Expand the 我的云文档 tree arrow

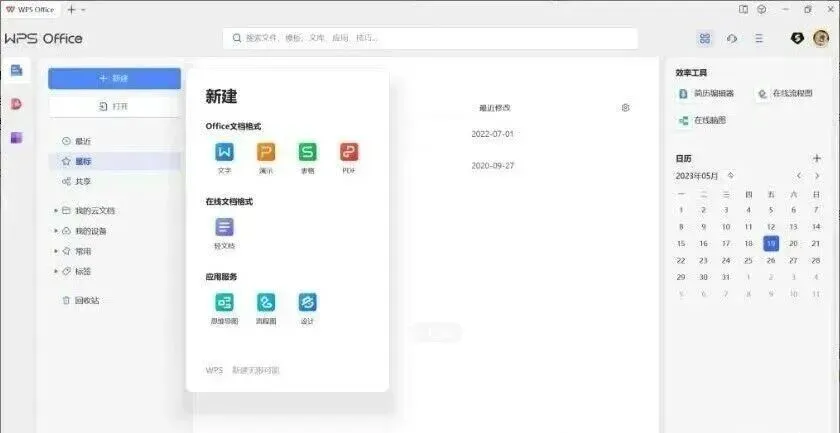click(56, 211)
